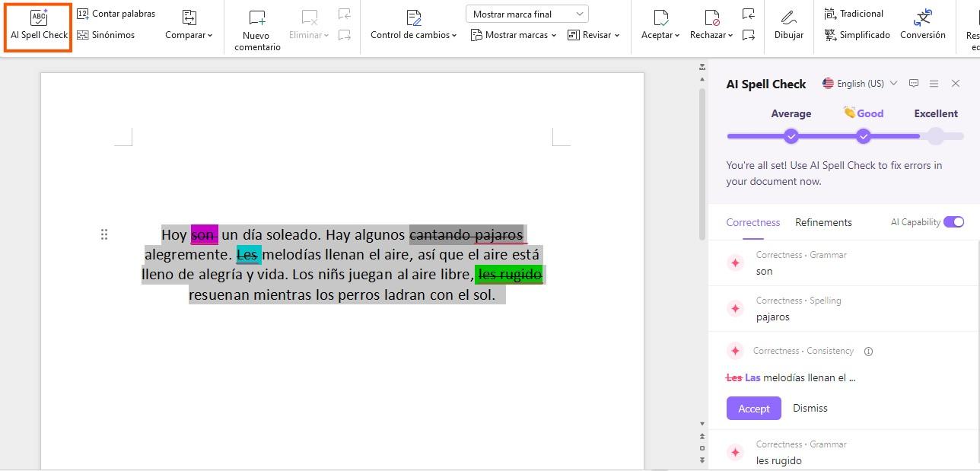This screenshot has width=980, height=471.
Task: Open the Conversión tool
Action: pyautogui.click(x=922, y=27)
